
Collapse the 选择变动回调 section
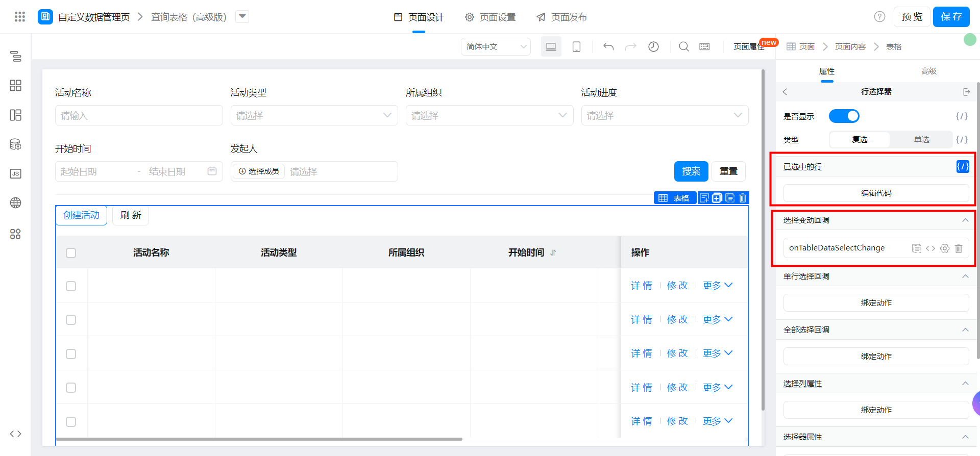(x=965, y=220)
